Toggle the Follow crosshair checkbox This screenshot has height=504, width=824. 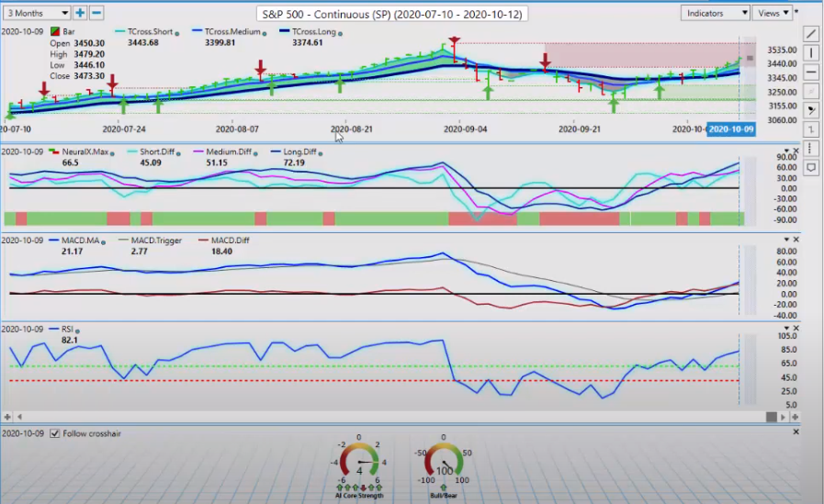pyautogui.click(x=54, y=433)
